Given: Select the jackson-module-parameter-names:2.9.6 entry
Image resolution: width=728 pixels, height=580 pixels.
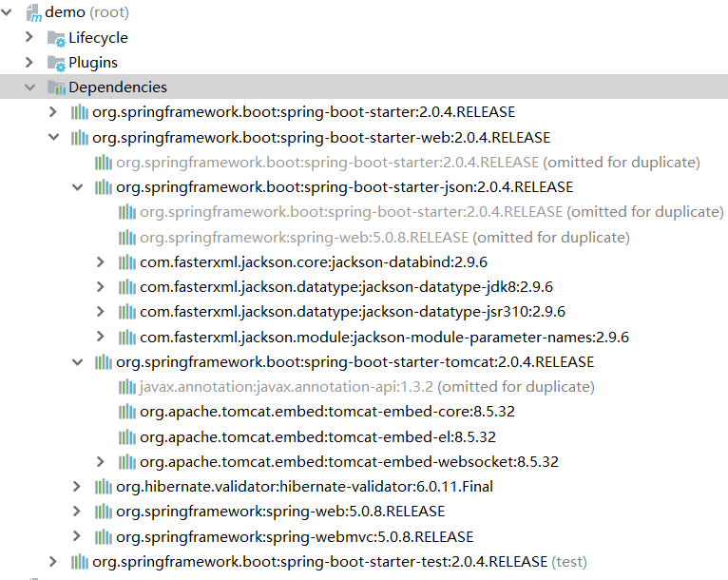Looking at the screenshot, I should click(384, 337).
